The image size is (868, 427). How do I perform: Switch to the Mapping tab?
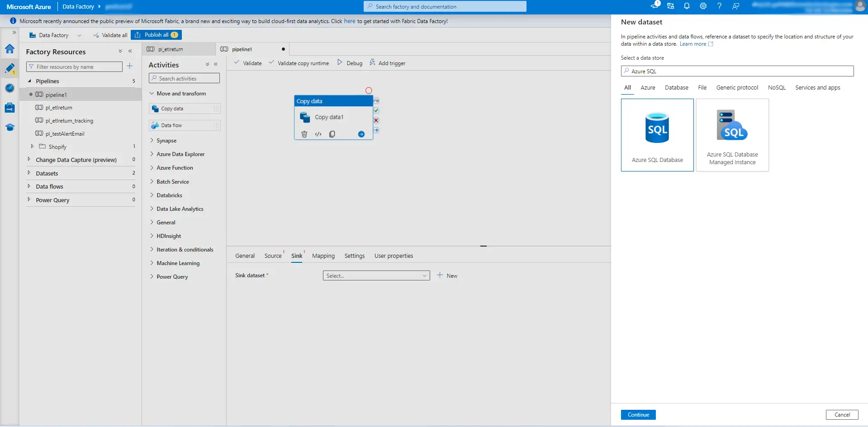point(323,256)
